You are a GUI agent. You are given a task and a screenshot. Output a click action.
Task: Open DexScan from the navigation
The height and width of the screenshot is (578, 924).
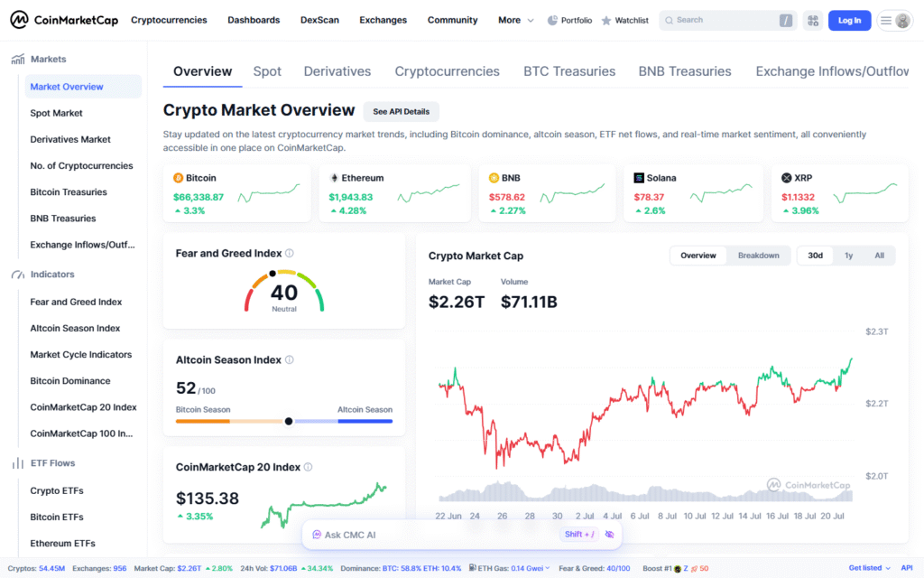click(319, 20)
